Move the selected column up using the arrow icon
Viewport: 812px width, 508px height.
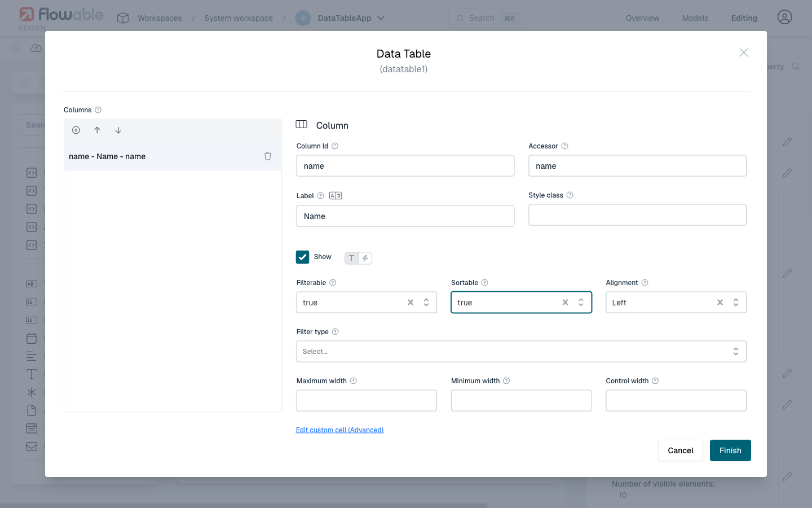point(97,130)
